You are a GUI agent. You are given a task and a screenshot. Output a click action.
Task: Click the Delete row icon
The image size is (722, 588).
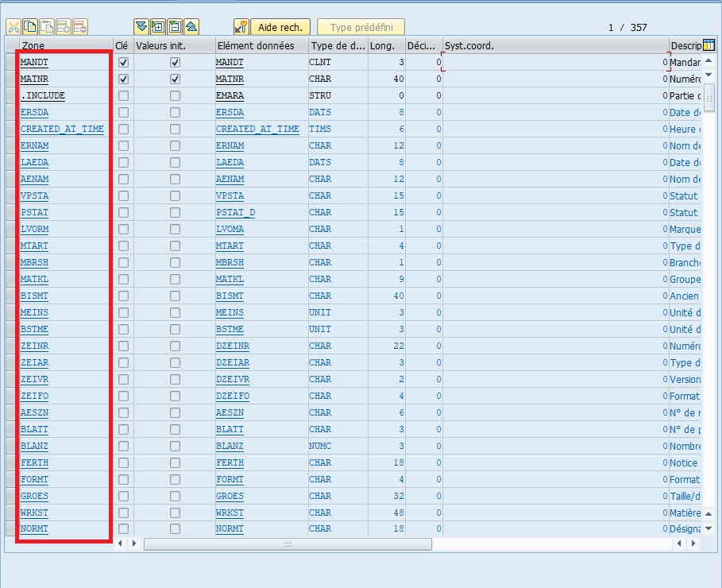click(80, 27)
